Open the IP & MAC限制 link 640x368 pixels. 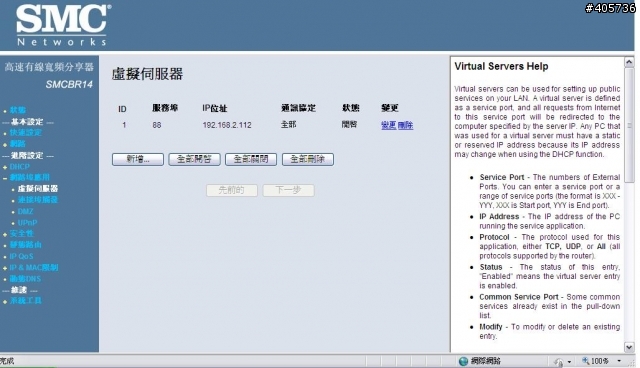tap(34, 268)
